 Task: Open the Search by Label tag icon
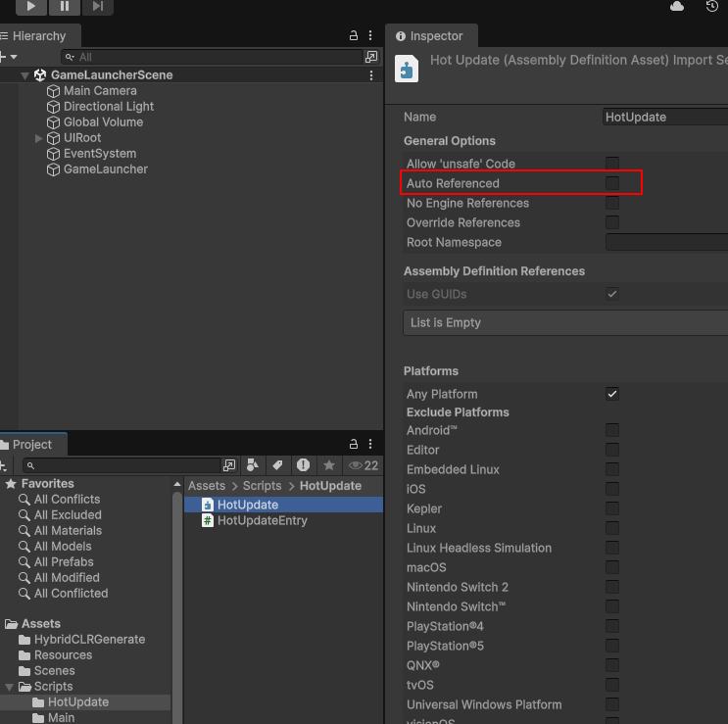(277, 465)
